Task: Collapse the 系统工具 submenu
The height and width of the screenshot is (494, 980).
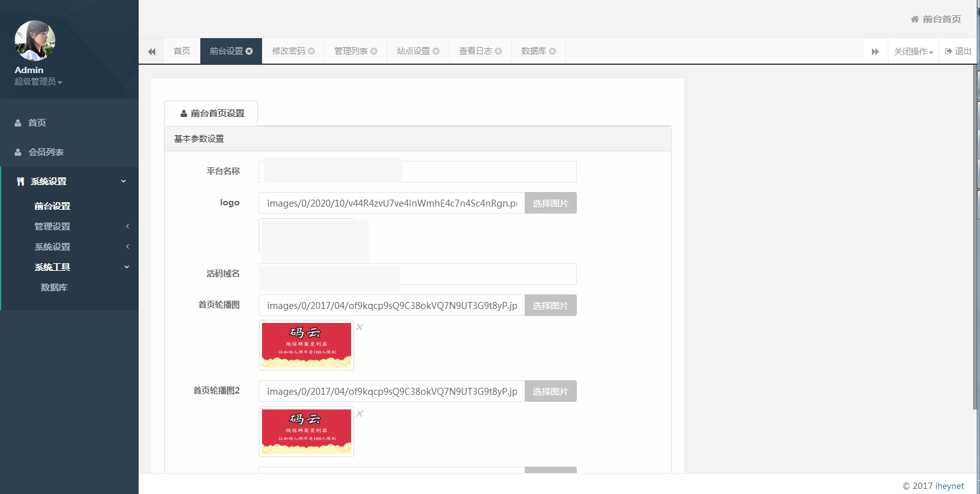Action: (53, 266)
